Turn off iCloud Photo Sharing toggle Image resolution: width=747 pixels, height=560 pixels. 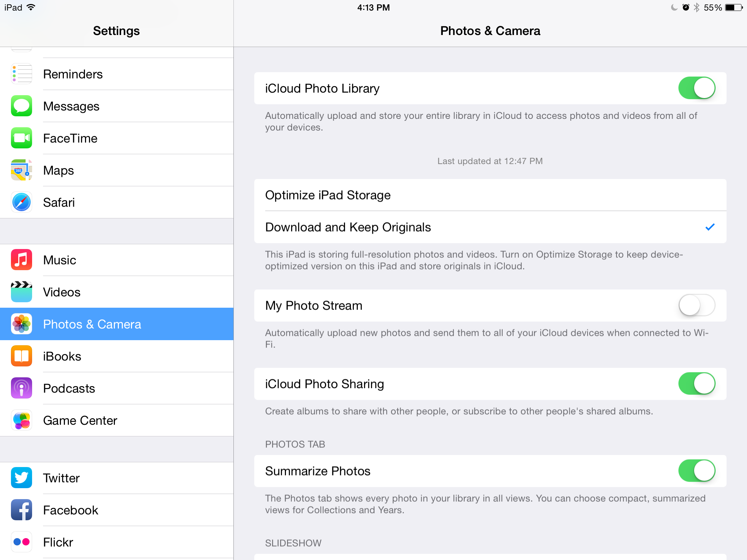coord(697,384)
